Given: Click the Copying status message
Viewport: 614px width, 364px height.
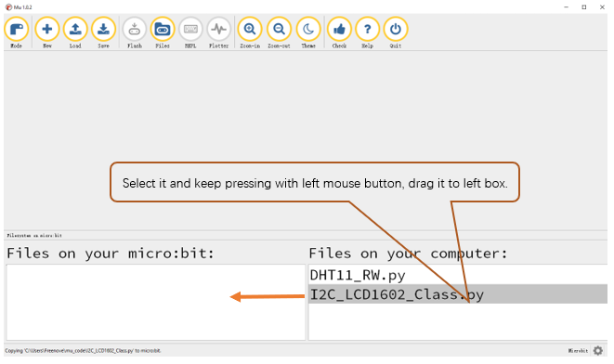Looking at the screenshot, I should pyautogui.click(x=83, y=351).
